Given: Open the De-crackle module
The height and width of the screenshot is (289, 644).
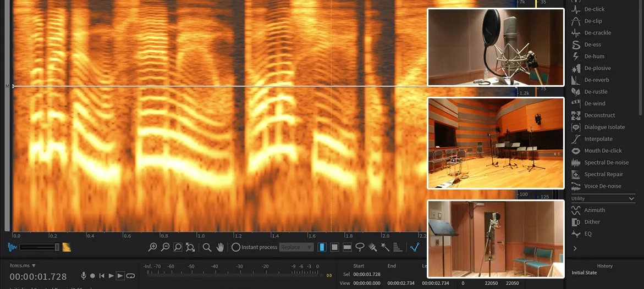Looking at the screenshot, I should pyautogui.click(x=591, y=33).
